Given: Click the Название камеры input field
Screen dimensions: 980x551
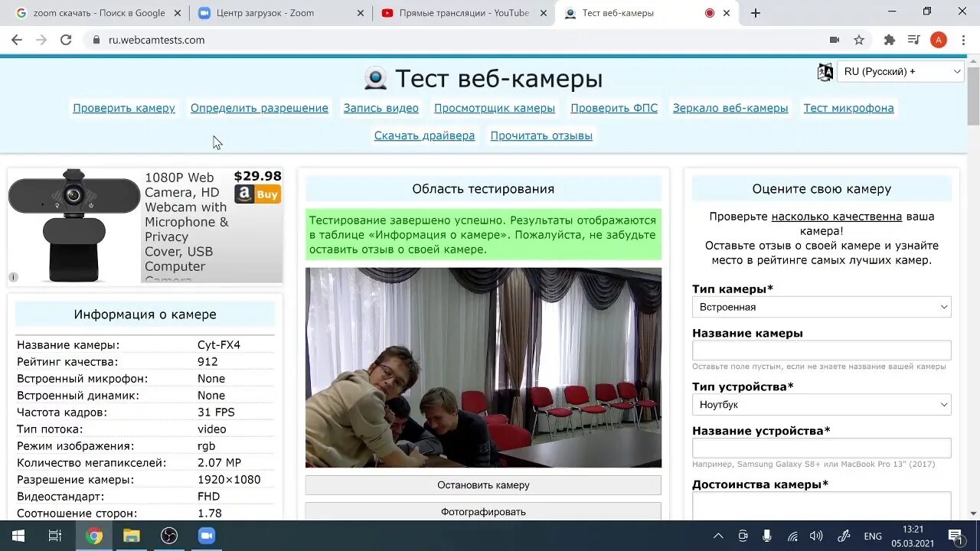Looking at the screenshot, I should 821,350.
